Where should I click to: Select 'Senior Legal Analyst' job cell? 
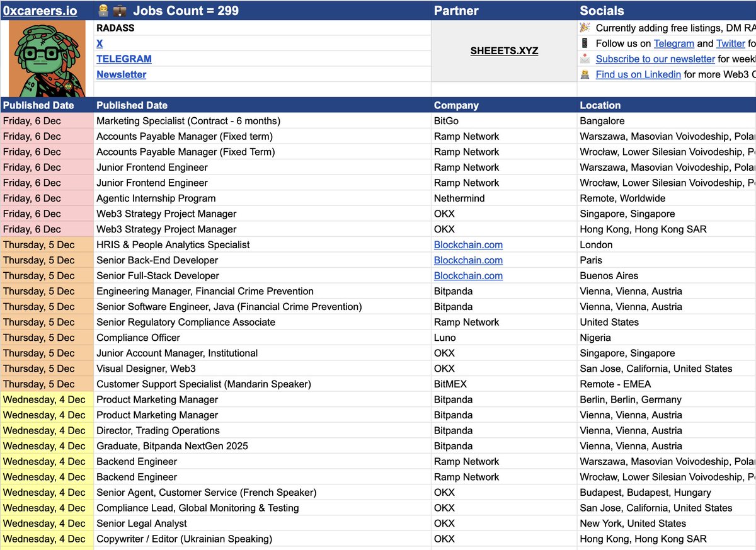[262, 524]
